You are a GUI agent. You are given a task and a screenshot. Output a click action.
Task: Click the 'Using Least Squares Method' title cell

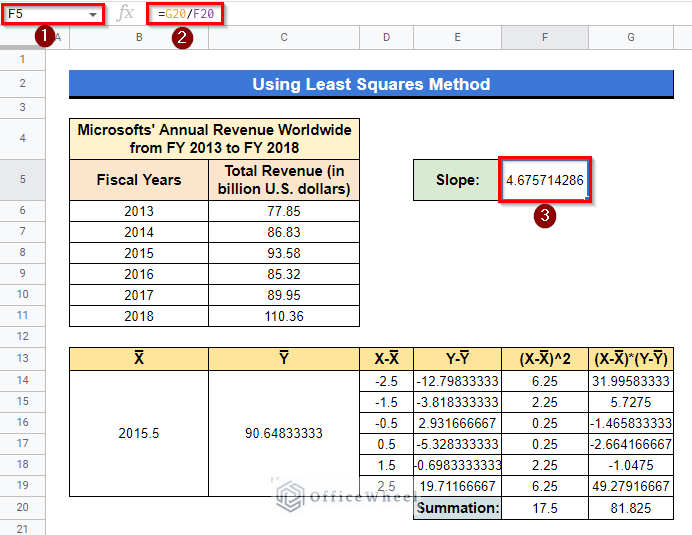pyautogui.click(x=371, y=84)
